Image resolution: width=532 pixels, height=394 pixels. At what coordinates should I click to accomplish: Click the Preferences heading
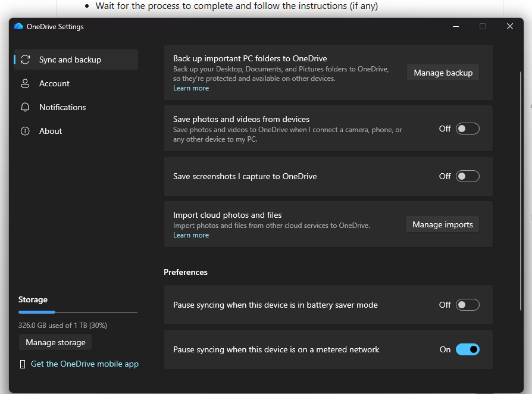tap(186, 272)
